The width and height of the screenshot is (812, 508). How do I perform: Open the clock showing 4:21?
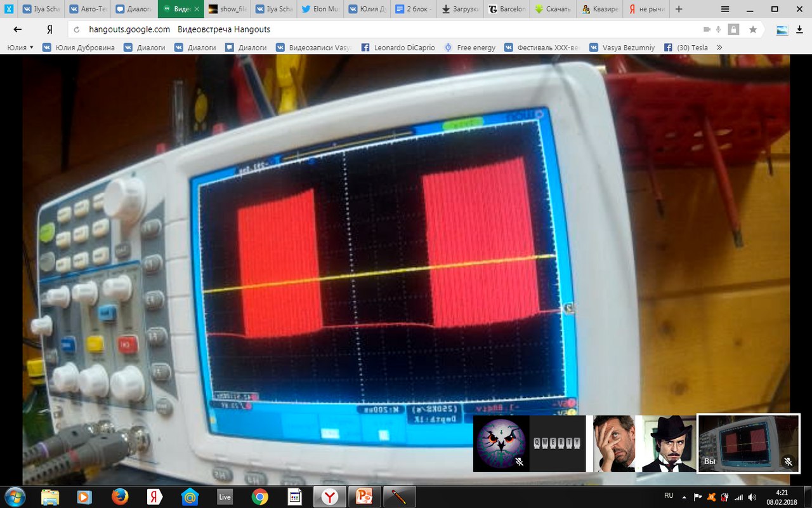click(782, 497)
